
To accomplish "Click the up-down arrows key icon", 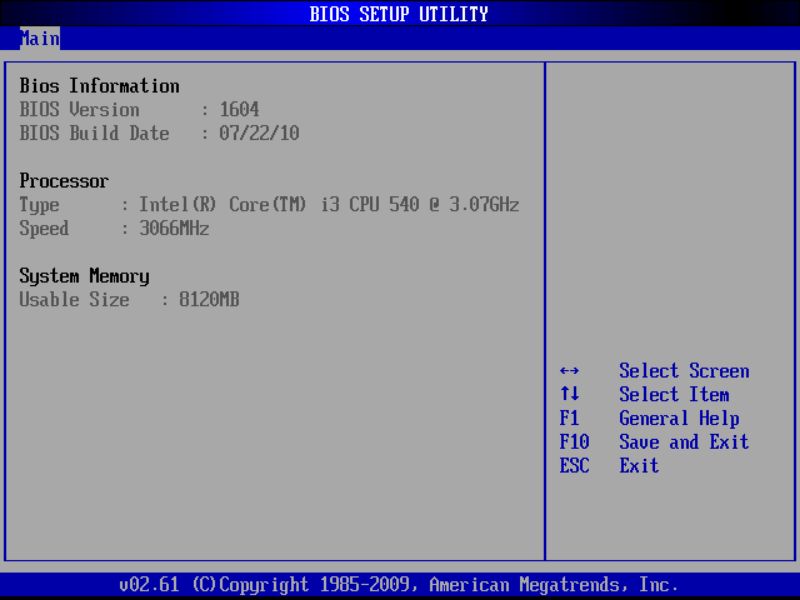I will tap(569, 394).
